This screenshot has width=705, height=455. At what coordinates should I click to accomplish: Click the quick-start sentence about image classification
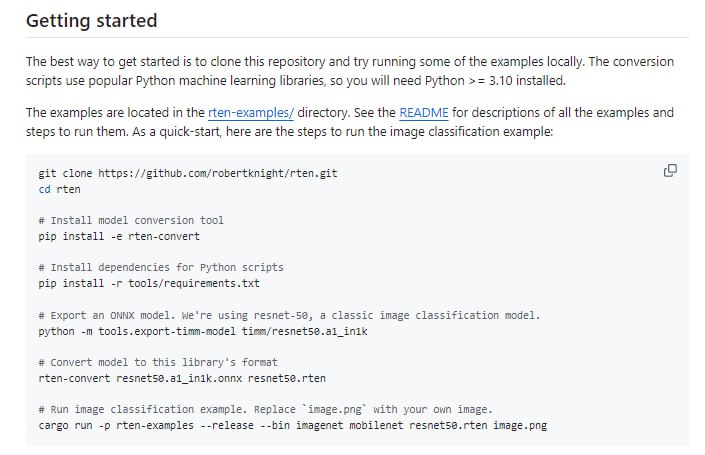300,131
